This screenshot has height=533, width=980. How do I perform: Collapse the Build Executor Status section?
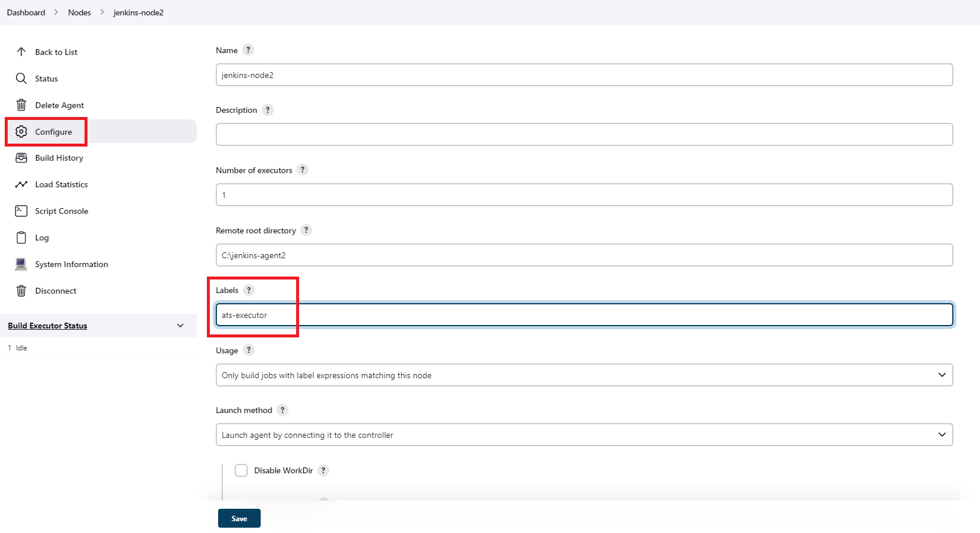pyautogui.click(x=180, y=326)
